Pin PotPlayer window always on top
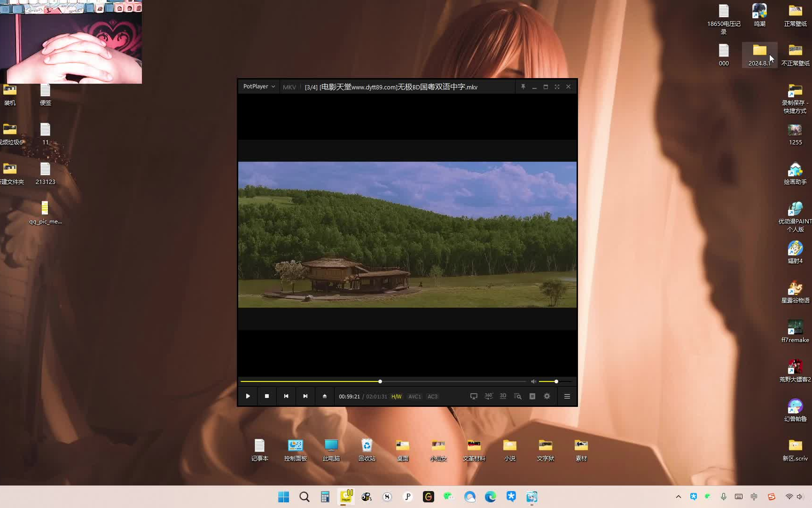 click(x=523, y=87)
